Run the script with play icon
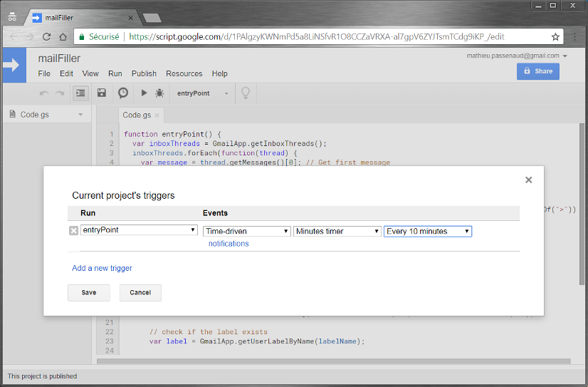 pyautogui.click(x=144, y=93)
